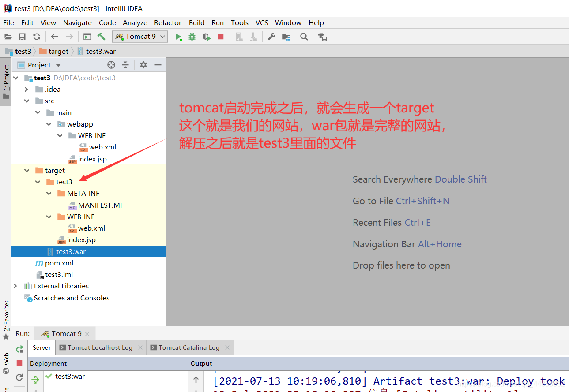Click the Search Everywhere magnifier icon
The height and width of the screenshot is (392, 569).
[x=304, y=37]
